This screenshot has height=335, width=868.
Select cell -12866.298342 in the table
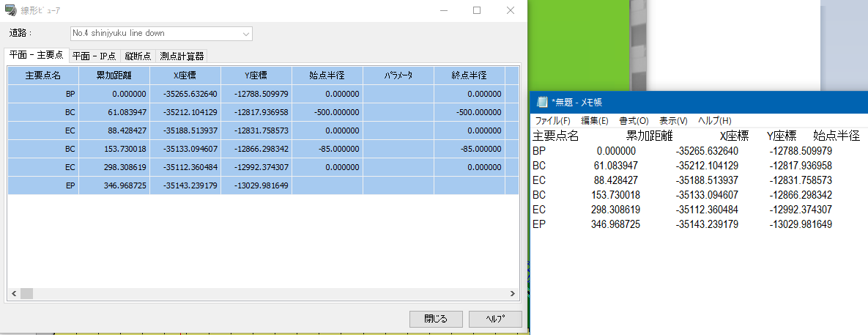point(256,149)
